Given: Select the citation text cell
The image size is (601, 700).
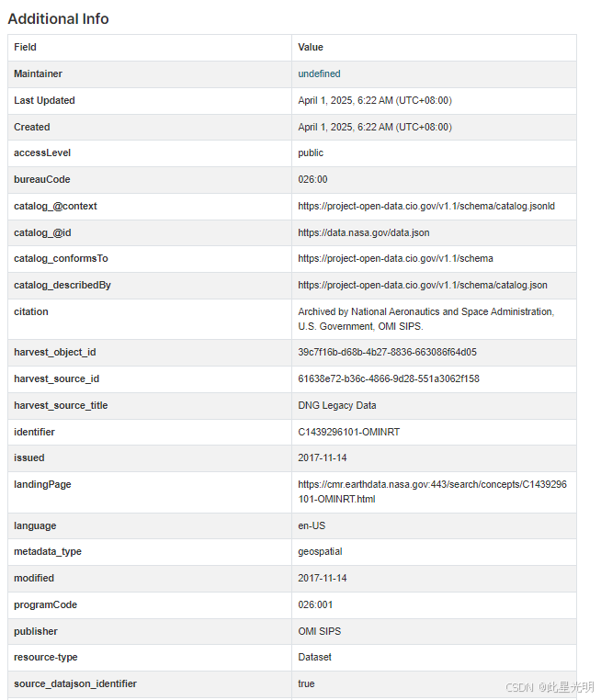Looking at the screenshot, I should pyautogui.click(x=425, y=319).
